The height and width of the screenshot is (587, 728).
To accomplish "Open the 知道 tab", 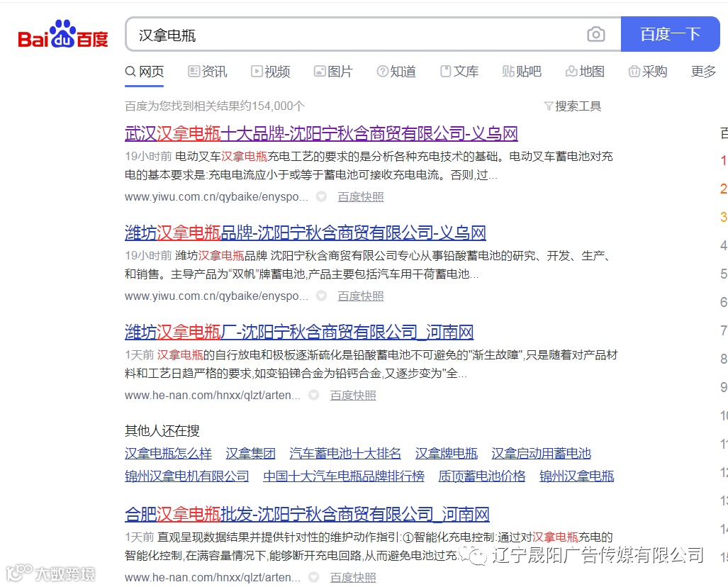I will (x=396, y=72).
